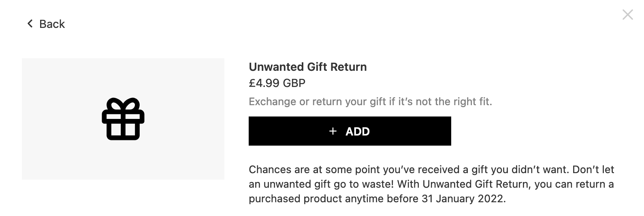644x216 pixels.
Task: Click the product description paragraph
Action: [x=431, y=184]
